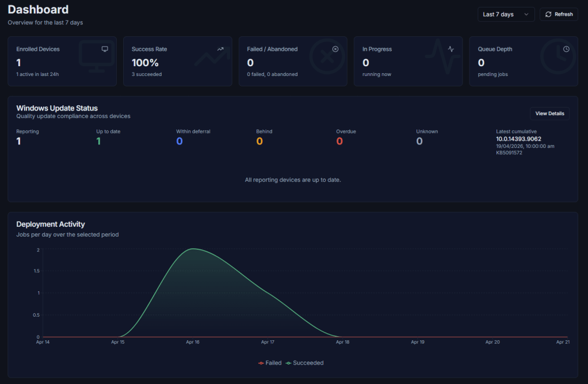Screen dimensions: 588x384
Task: Click the green Succeeded legend marker
Action: click(x=289, y=363)
